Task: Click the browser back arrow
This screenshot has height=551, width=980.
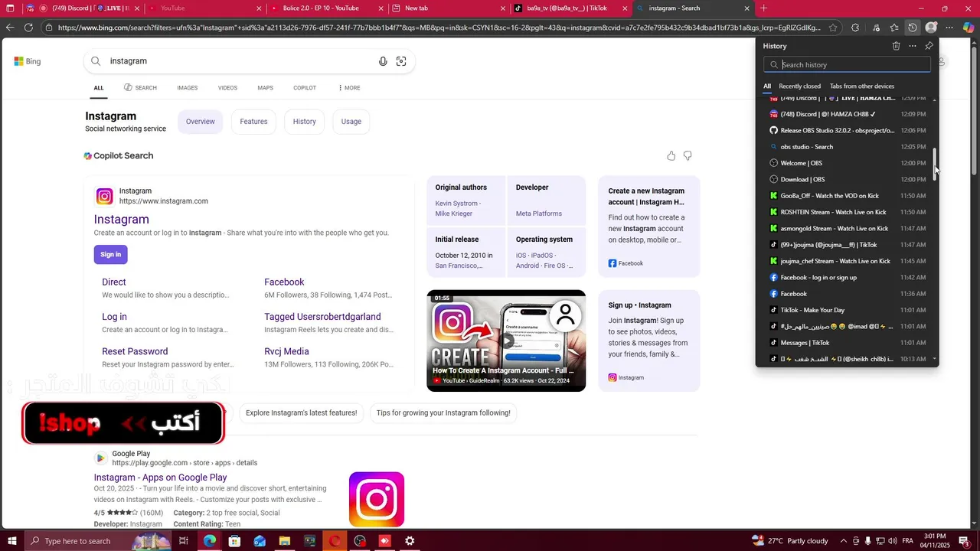Action: tap(10, 28)
